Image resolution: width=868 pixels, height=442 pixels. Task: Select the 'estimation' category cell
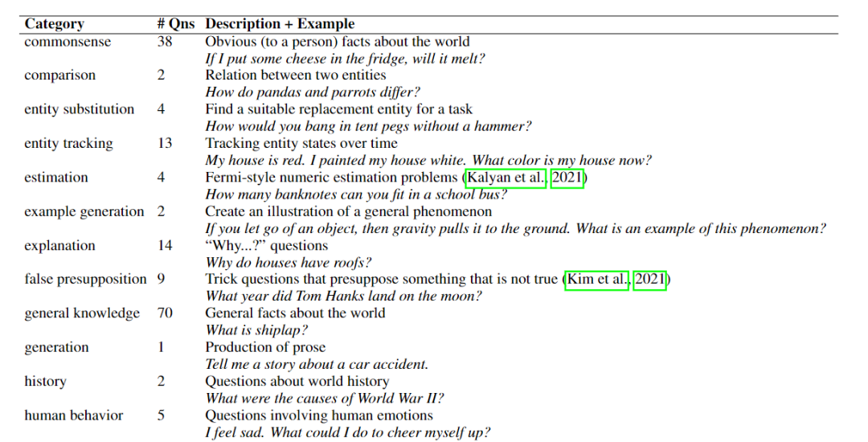[56, 178]
